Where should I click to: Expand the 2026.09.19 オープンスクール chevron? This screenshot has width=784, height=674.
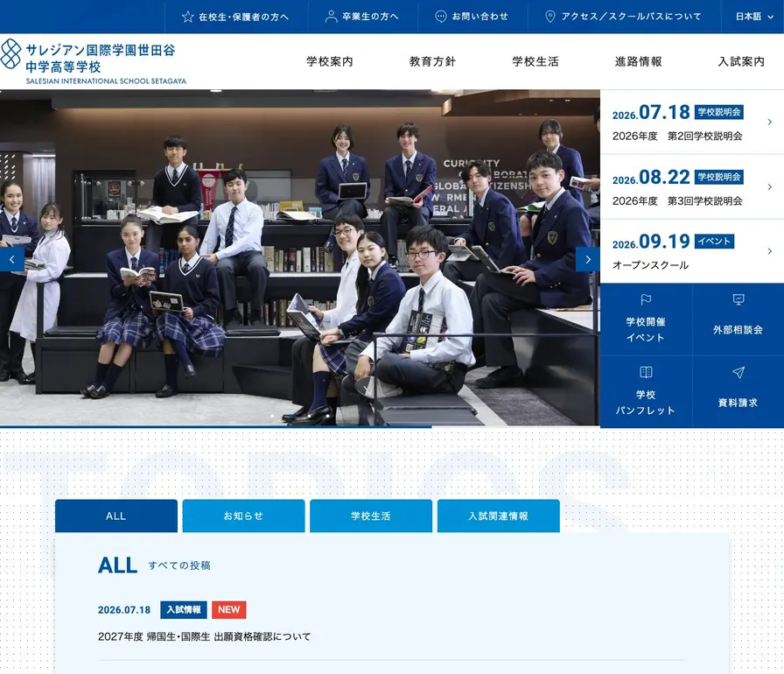point(769,251)
